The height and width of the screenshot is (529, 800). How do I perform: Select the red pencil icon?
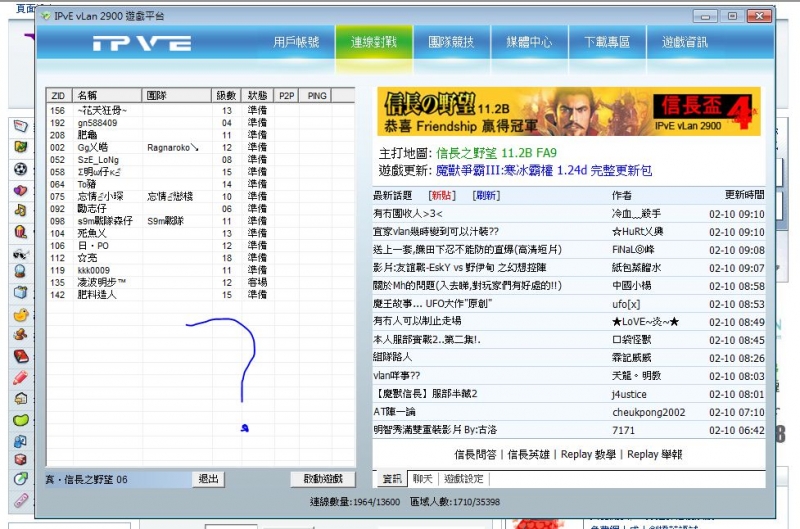pyautogui.click(x=20, y=377)
